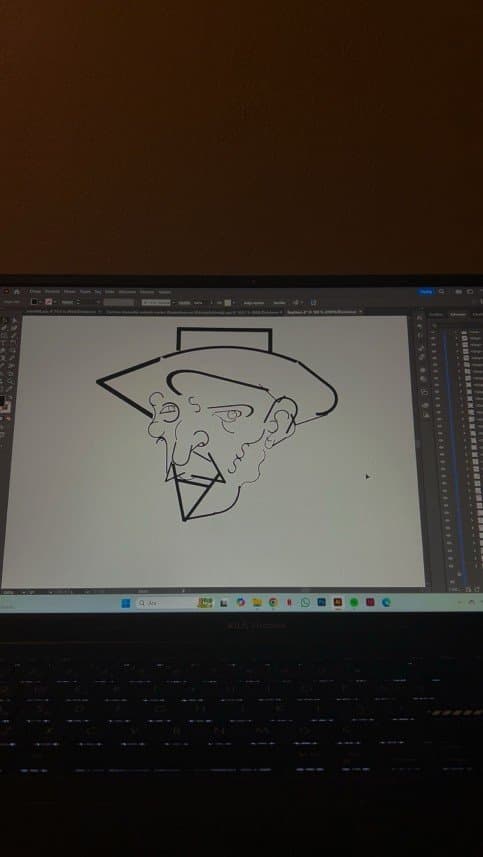Close the active document tab
This screenshot has height=857, width=483.
(x=361, y=312)
